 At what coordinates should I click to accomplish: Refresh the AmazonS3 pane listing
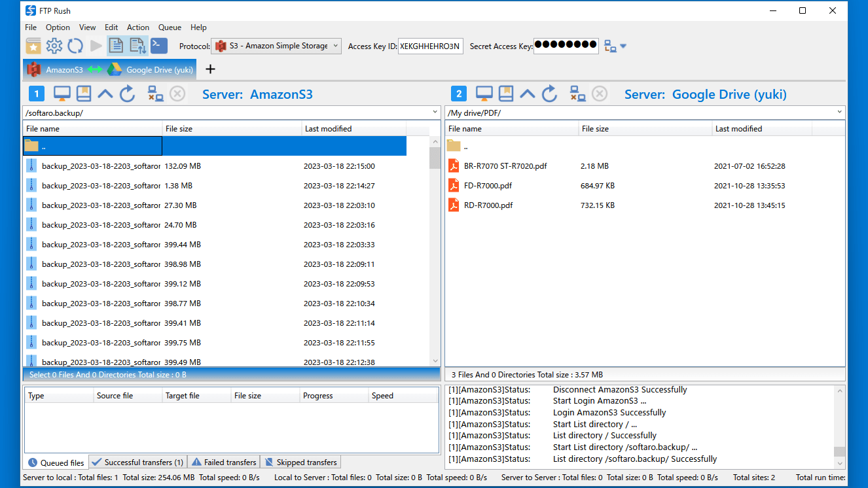coord(127,94)
